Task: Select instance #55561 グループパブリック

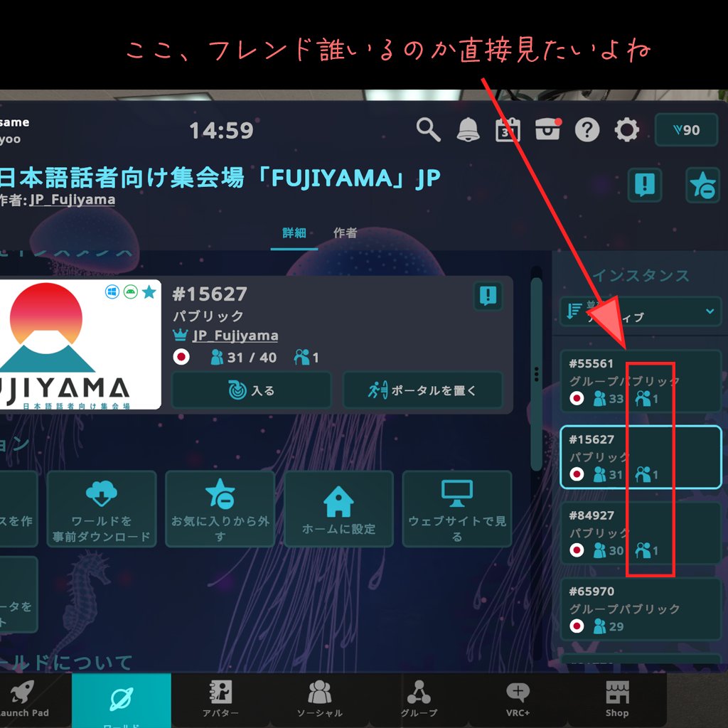Action: 641,381
